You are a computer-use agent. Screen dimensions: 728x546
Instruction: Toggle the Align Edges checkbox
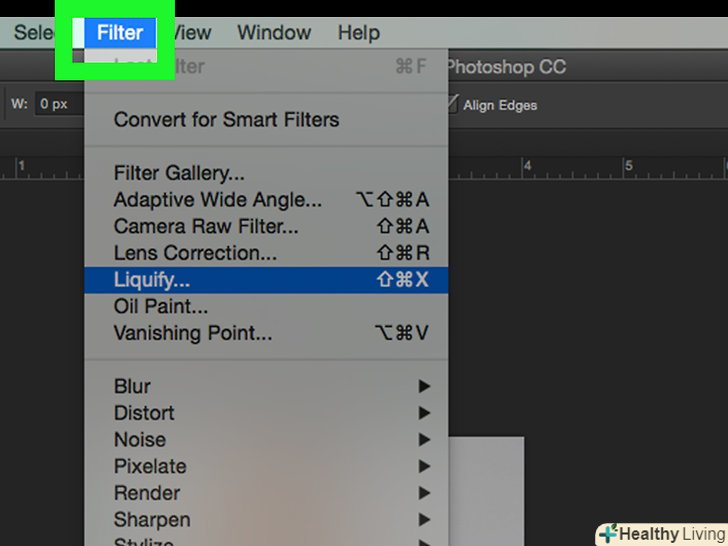coord(454,104)
